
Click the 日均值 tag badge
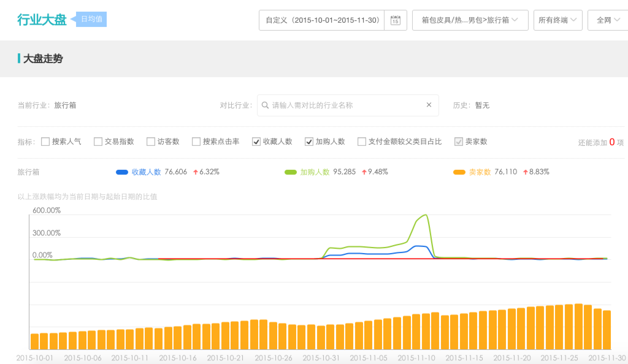coord(91,19)
